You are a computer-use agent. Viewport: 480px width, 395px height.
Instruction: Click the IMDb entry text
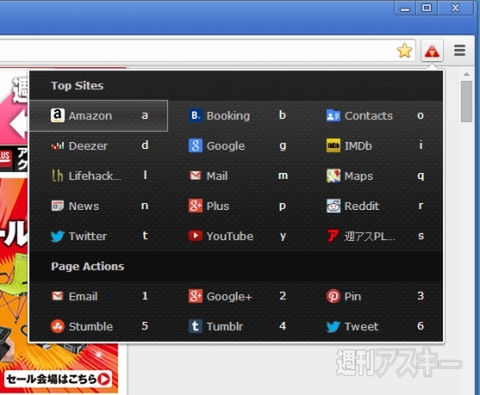coord(358,146)
